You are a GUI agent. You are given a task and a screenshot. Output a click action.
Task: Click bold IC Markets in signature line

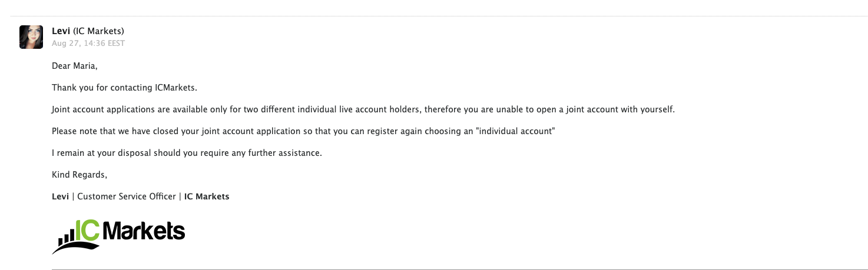point(207,196)
